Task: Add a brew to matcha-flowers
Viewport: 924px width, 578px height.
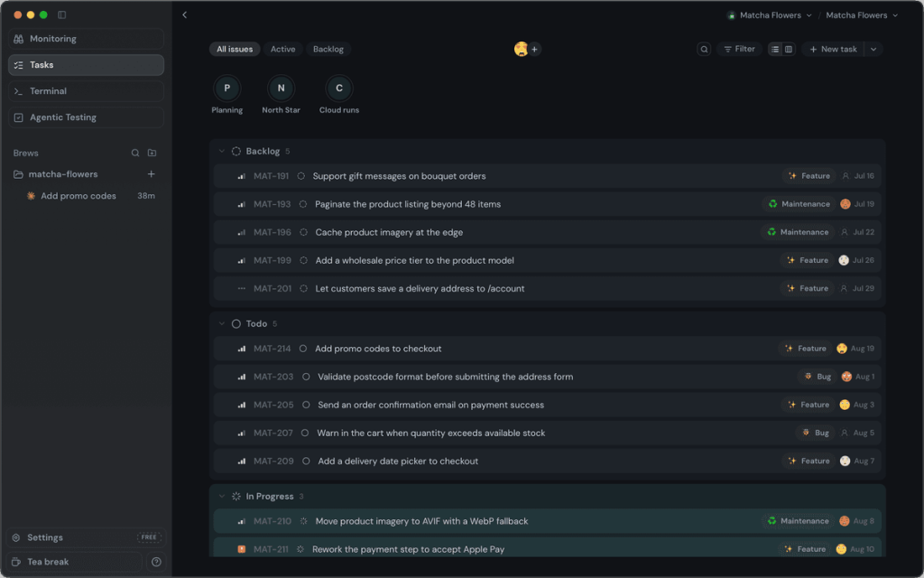Action: click(152, 174)
